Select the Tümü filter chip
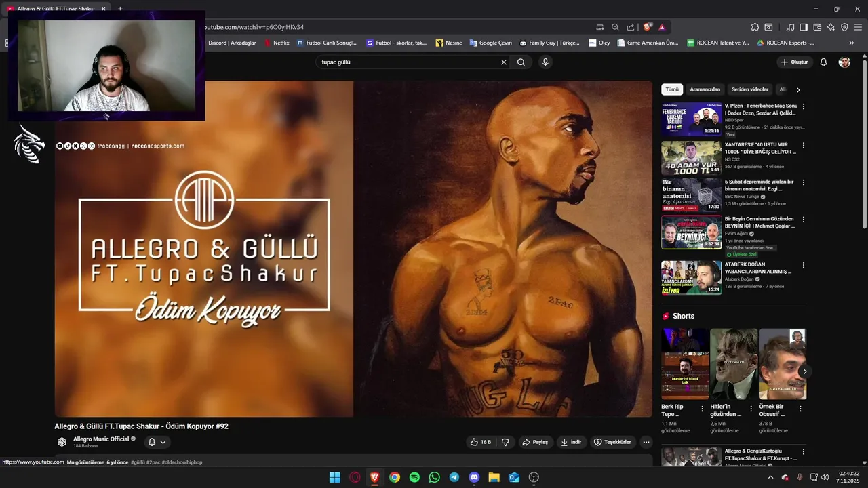868x488 pixels. [x=672, y=89]
